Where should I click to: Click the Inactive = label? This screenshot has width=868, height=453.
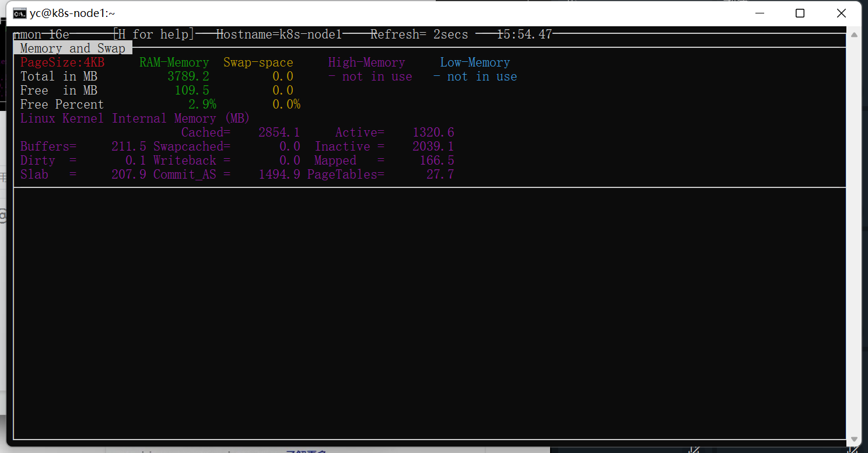pyautogui.click(x=349, y=147)
